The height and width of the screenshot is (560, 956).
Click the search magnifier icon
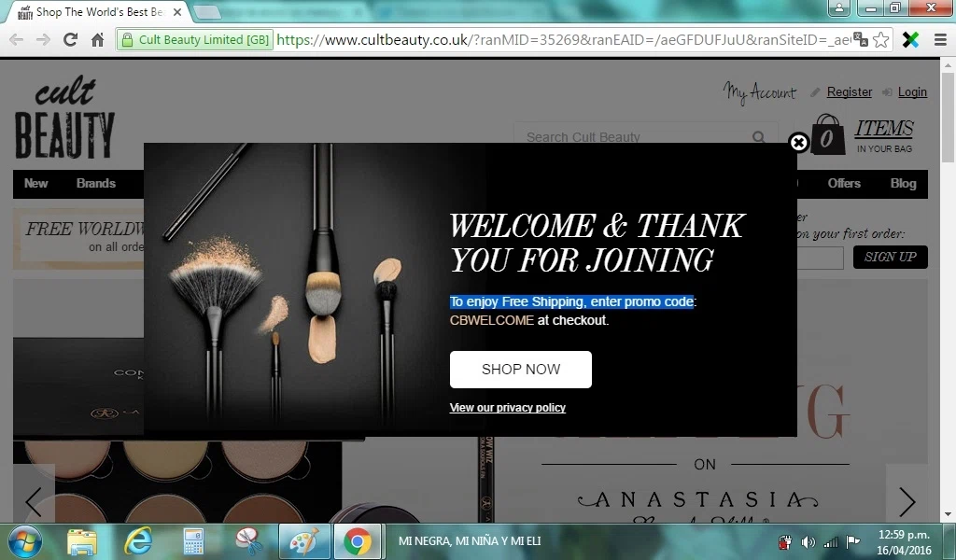[x=758, y=137]
